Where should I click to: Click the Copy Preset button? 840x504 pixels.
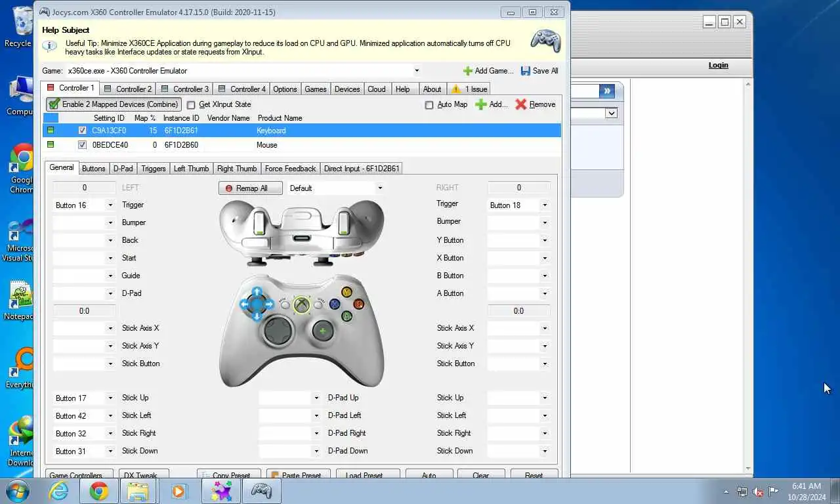pos(229,474)
